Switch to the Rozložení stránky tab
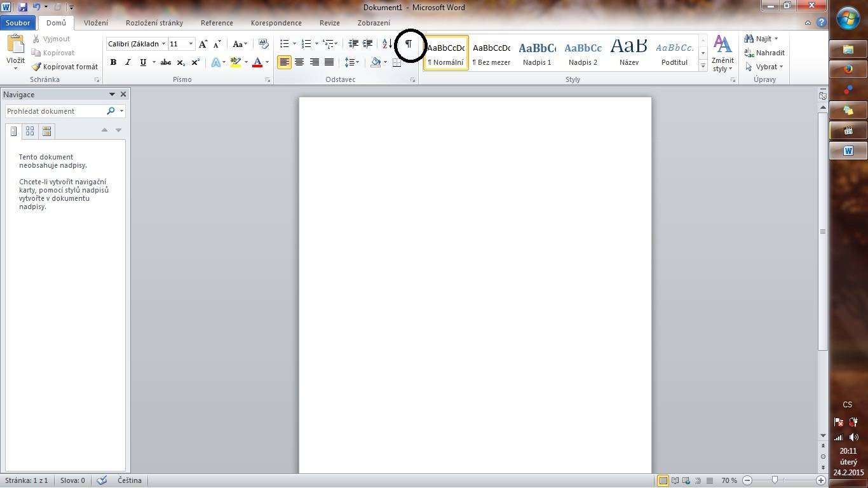 pos(154,23)
